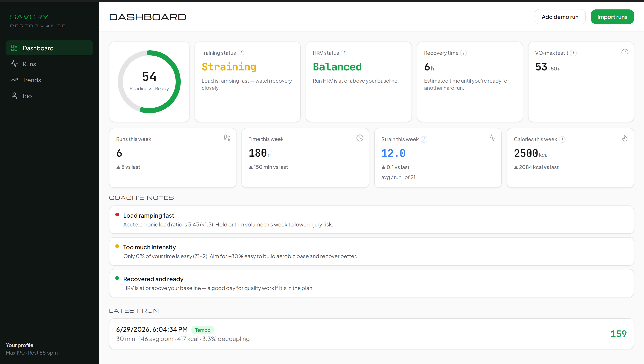Select the Too much intensity coach note
Viewport: 644px width, 364px height.
click(x=371, y=251)
